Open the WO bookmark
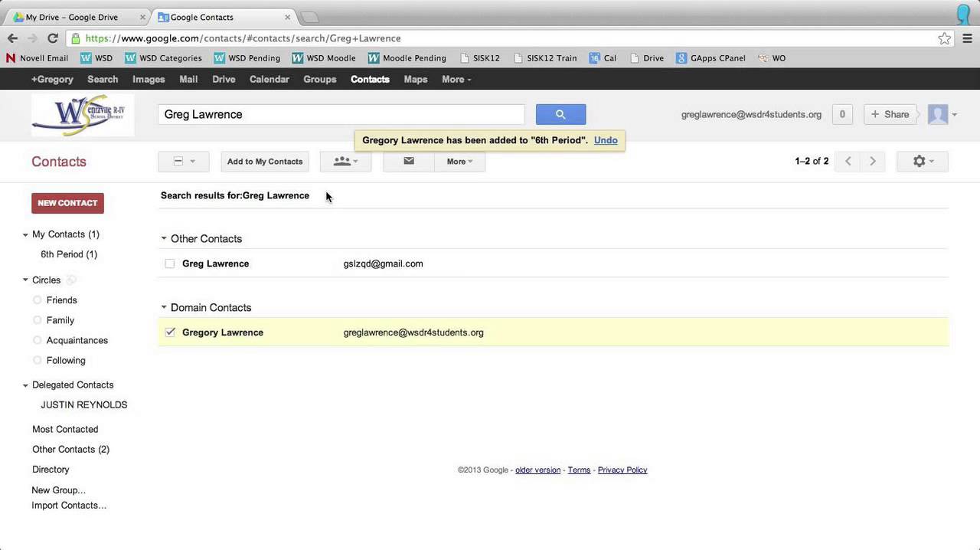Viewport: 980px width, 550px height. (x=772, y=58)
